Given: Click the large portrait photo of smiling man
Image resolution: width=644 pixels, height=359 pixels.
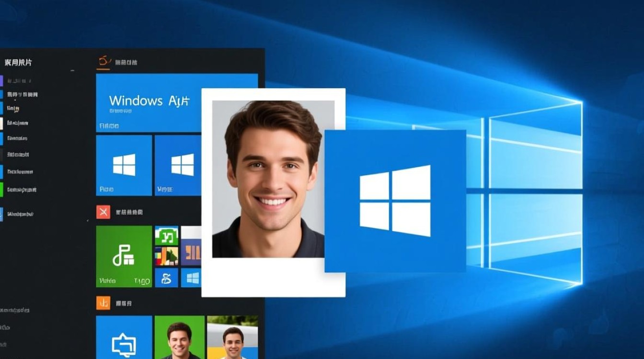Looking at the screenshot, I should coord(273,179).
